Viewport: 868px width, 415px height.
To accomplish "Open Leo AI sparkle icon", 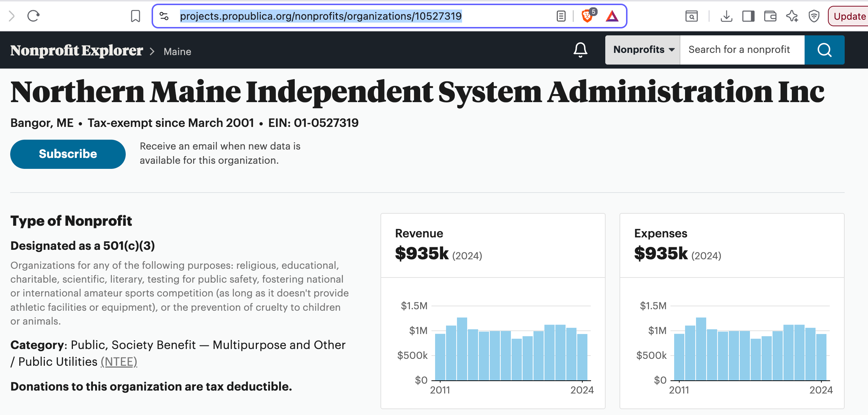I will coord(792,16).
